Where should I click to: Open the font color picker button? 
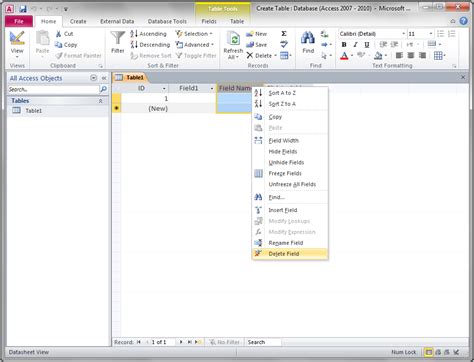(344, 56)
